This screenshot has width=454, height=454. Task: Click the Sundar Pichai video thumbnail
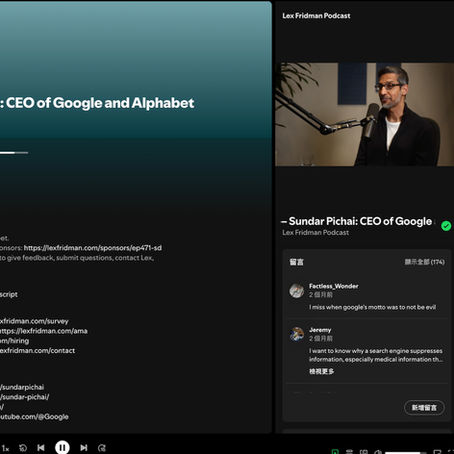click(364, 114)
